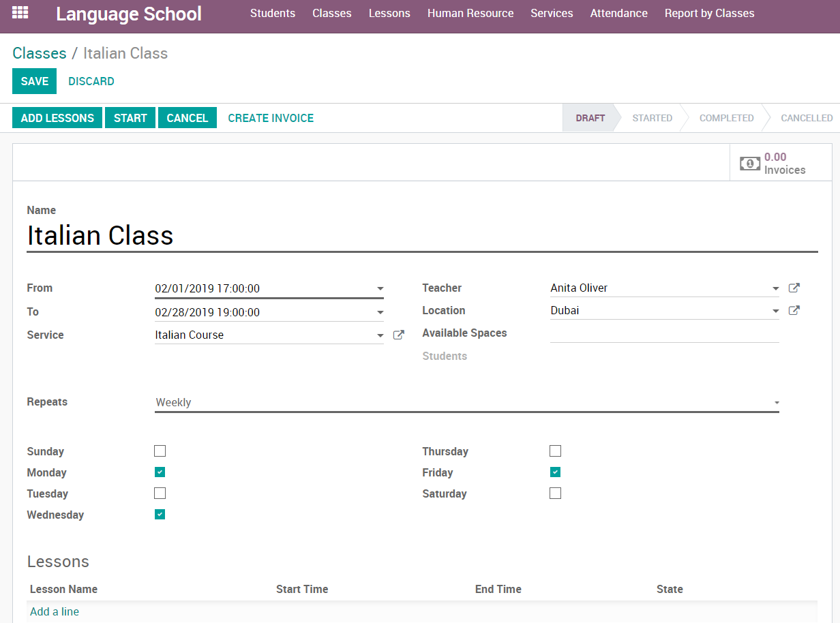Click the Add Lessons button
Image resolution: width=840 pixels, height=623 pixels.
point(57,118)
